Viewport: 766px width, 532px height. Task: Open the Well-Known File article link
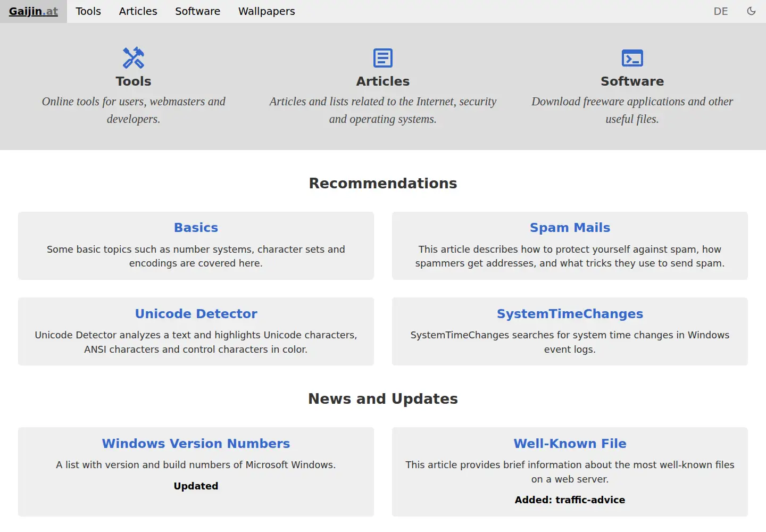[570, 444]
